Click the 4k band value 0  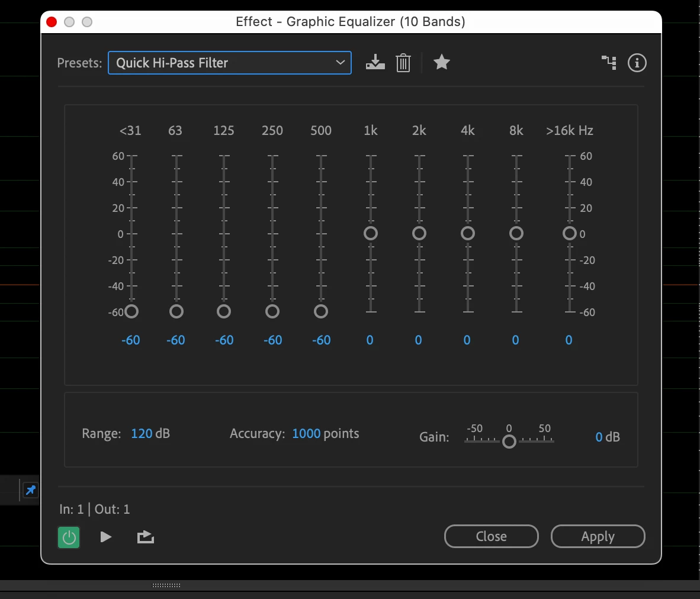pyautogui.click(x=467, y=340)
